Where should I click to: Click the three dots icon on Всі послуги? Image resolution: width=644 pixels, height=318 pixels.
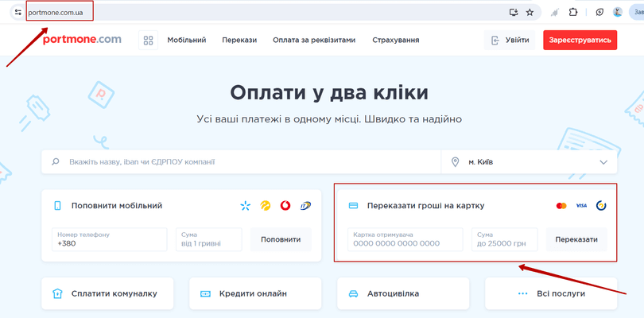point(522,294)
